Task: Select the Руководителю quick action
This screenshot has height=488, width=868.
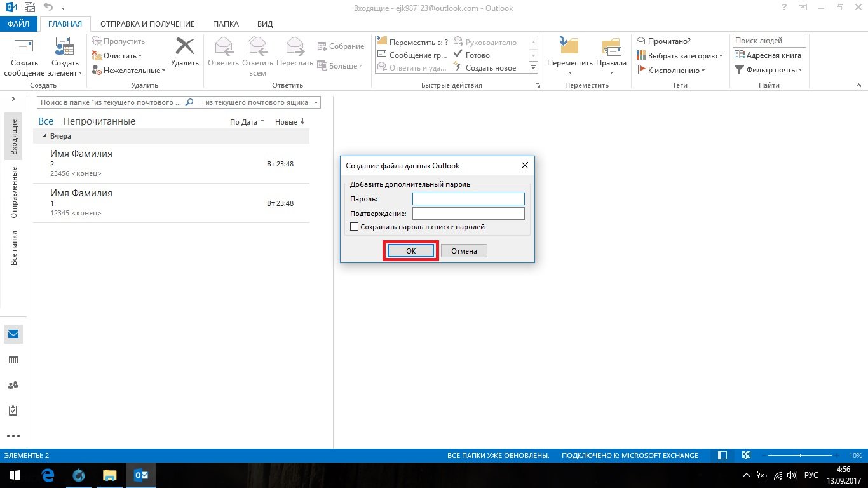Action: [485, 42]
